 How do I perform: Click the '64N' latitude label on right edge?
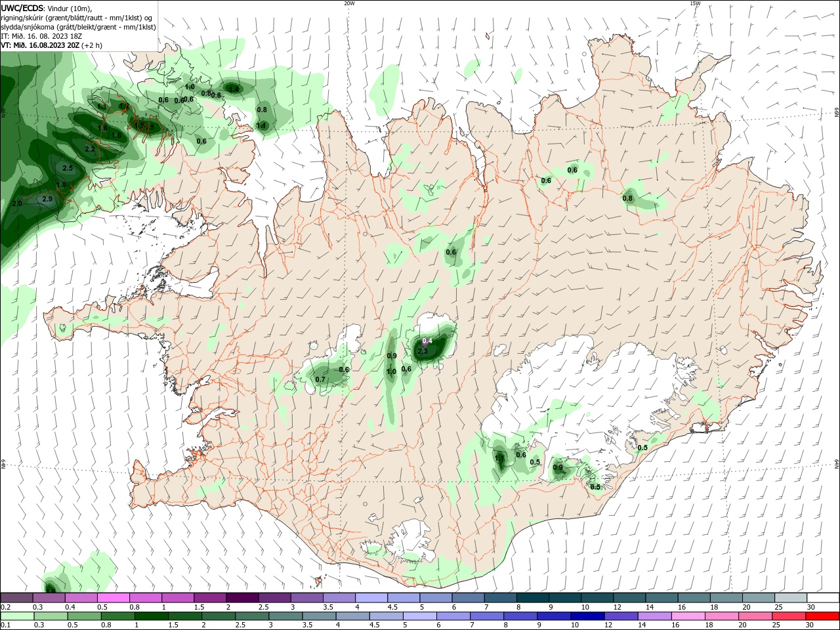pos(837,464)
